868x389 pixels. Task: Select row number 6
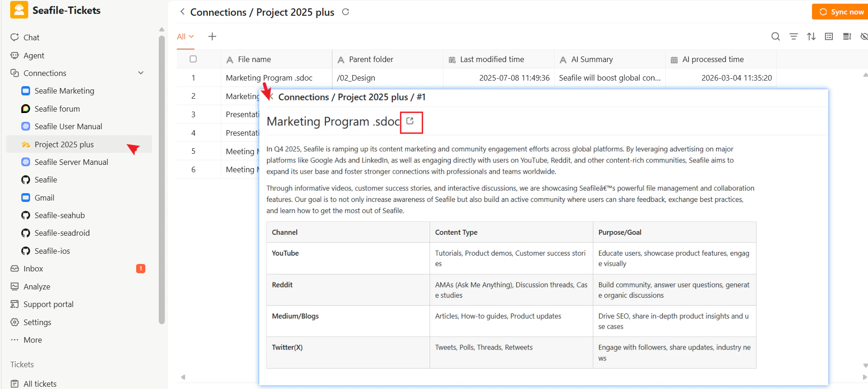click(194, 169)
